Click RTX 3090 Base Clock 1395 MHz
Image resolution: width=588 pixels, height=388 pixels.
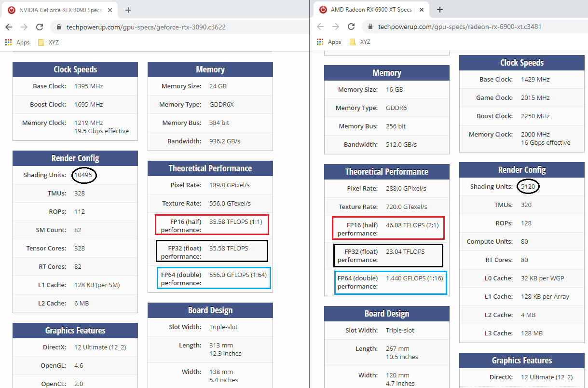[89, 86]
